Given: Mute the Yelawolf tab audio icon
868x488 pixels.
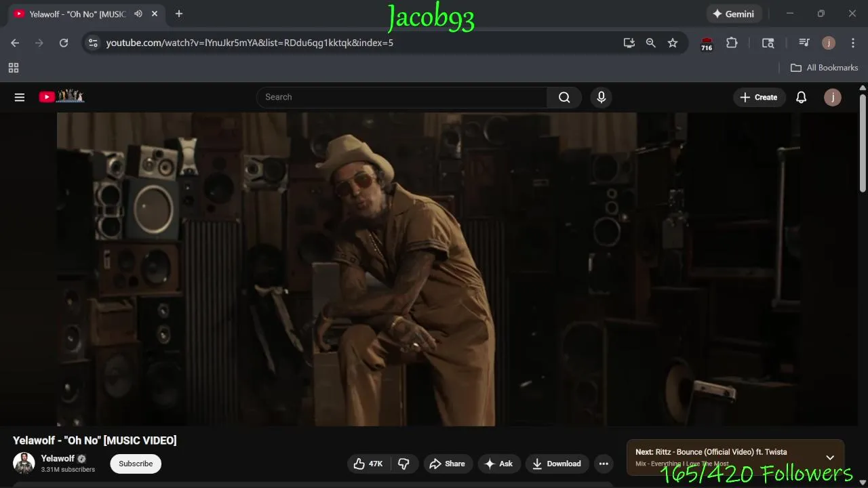Looking at the screenshot, I should (x=138, y=14).
